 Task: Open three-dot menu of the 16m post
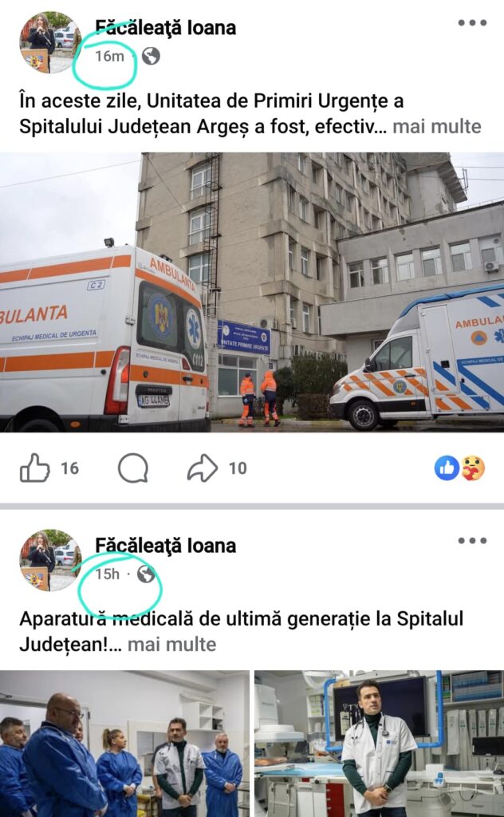click(472, 22)
